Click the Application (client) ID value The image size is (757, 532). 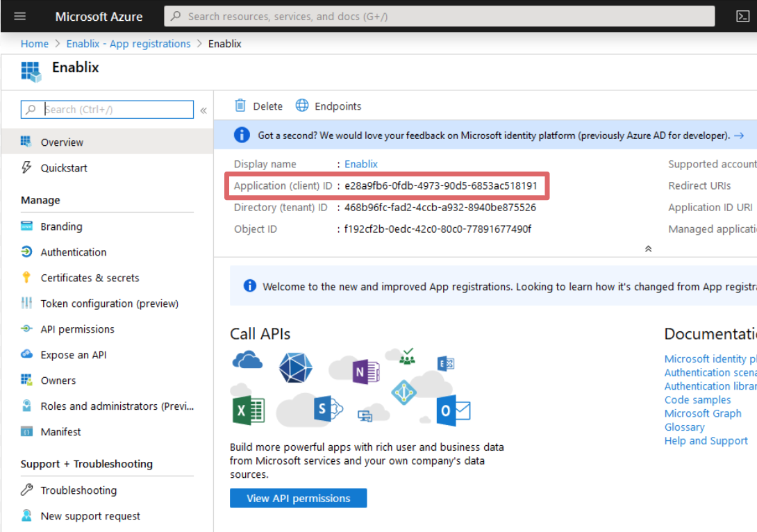click(x=441, y=185)
